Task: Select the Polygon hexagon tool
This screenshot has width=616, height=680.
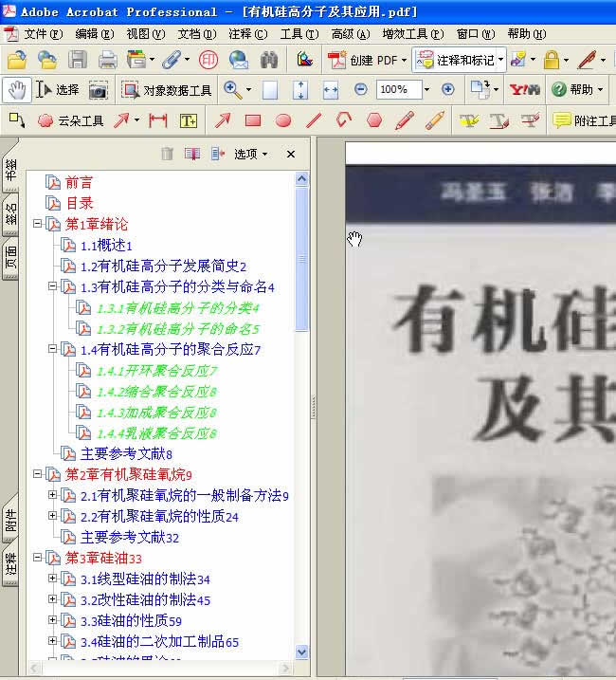Action: click(374, 120)
